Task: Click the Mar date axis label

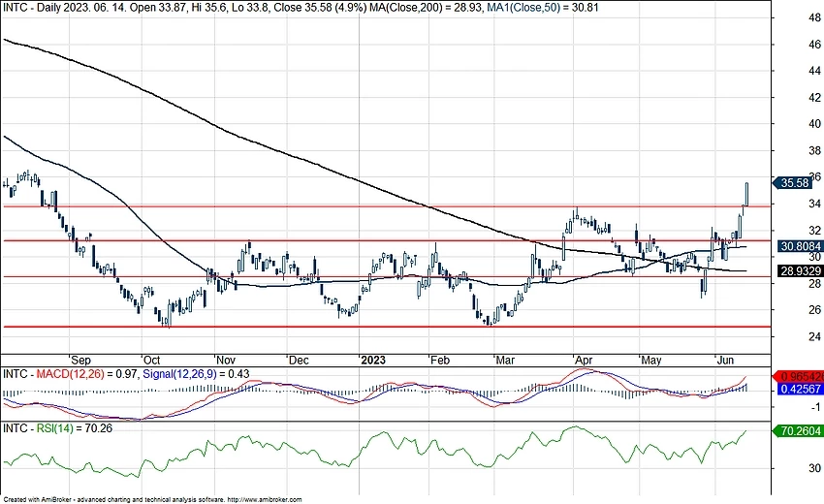Action: point(505,361)
